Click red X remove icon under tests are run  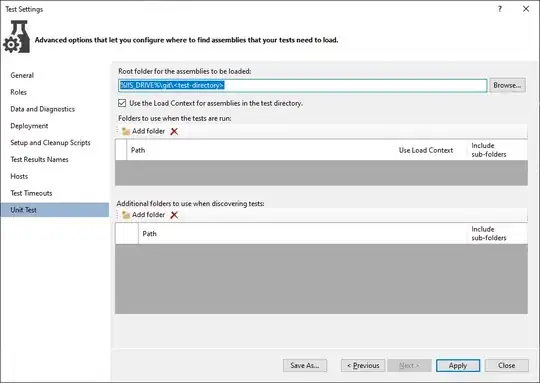(x=174, y=131)
